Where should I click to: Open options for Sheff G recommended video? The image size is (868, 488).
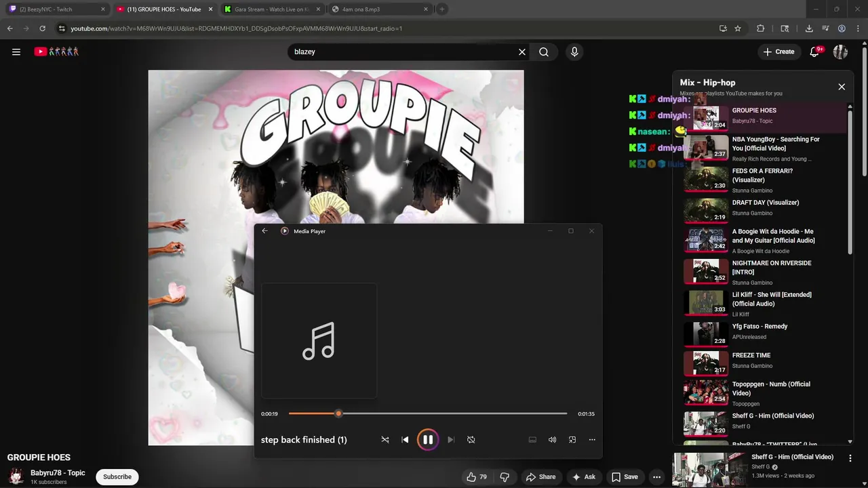850,458
